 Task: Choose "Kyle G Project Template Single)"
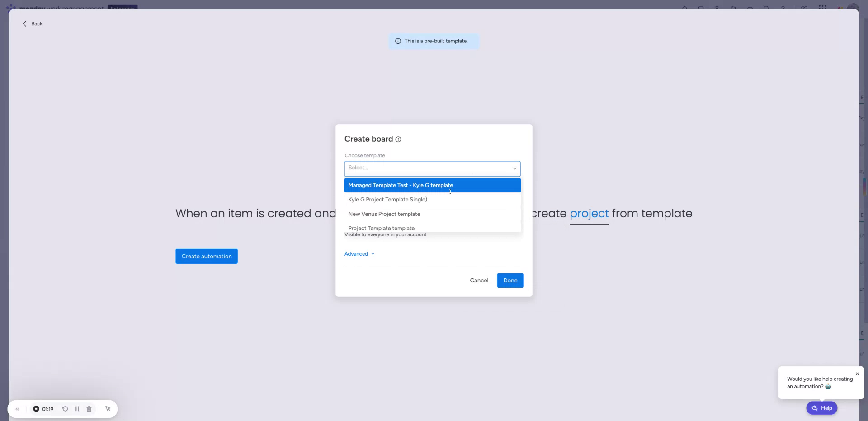click(x=387, y=199)
